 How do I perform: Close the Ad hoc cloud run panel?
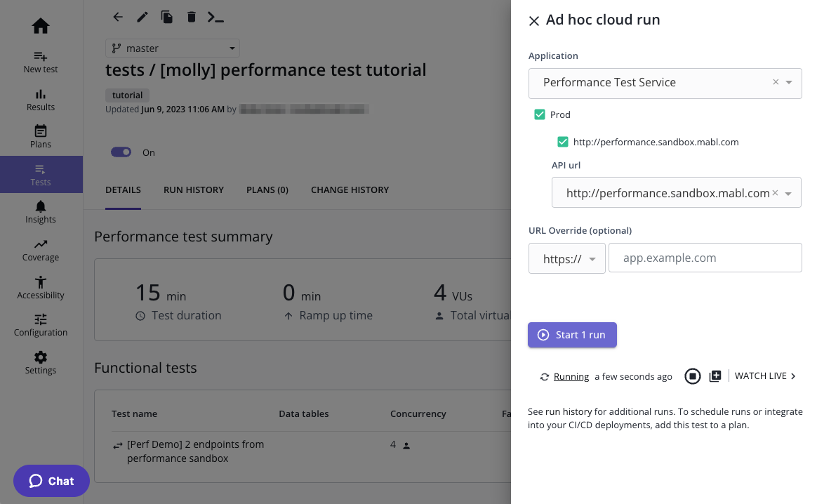pos(534,21)
